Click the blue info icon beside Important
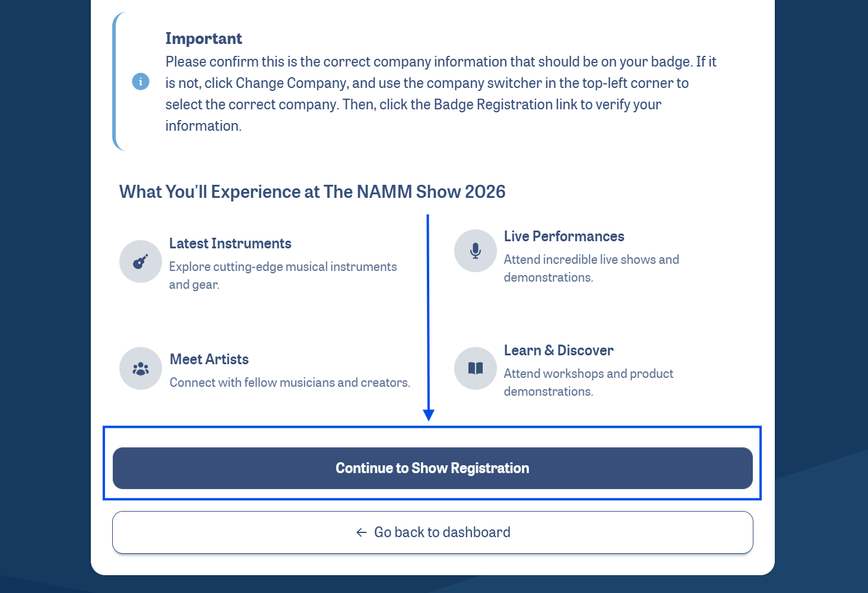The height and width of the screenshot is (593, 868). coord(141,81)
